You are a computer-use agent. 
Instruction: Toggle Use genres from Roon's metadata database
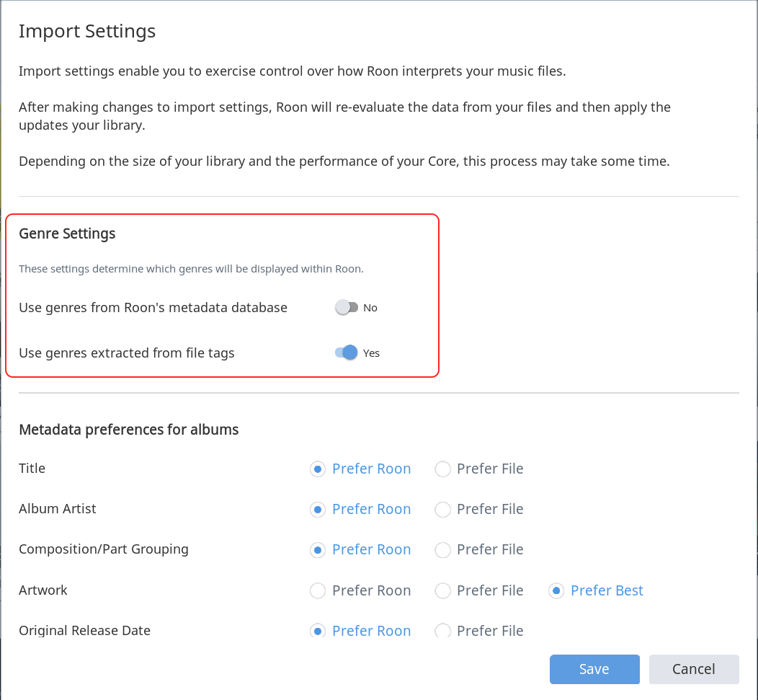pos(347,308)
